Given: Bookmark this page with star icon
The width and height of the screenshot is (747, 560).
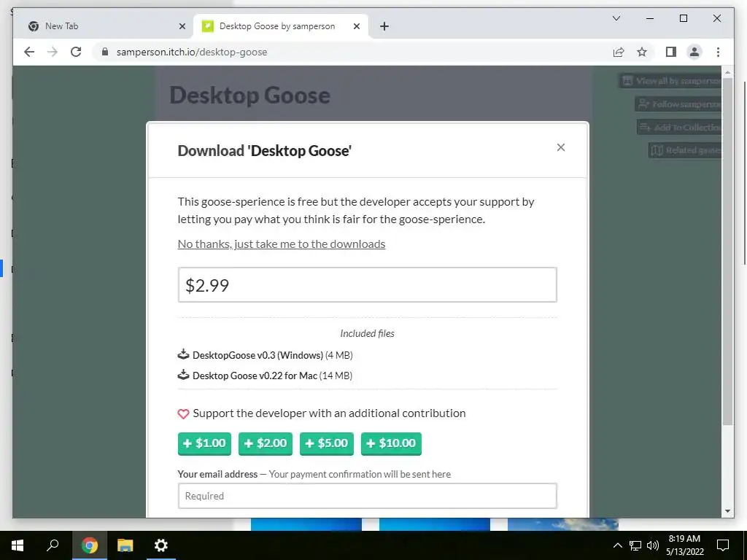Looking at the screenshot, I should tap(642, 52).
